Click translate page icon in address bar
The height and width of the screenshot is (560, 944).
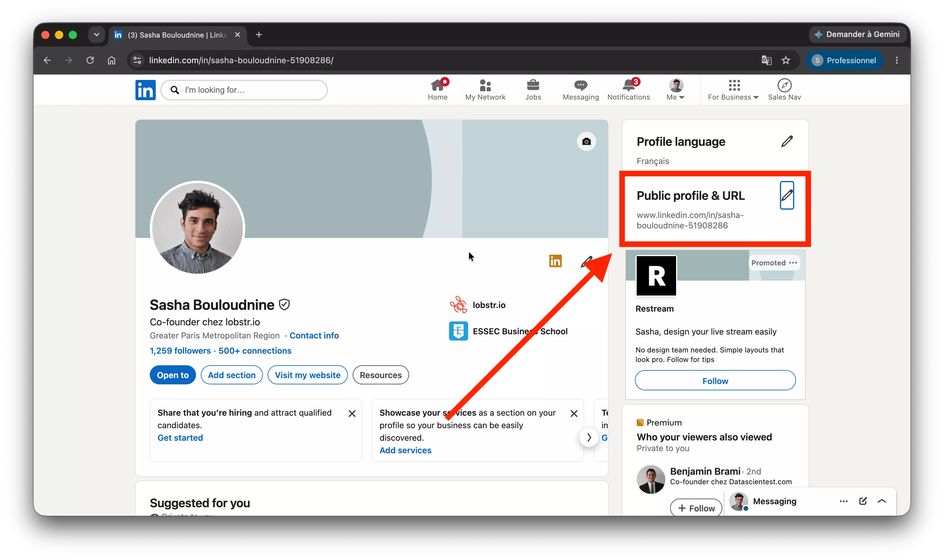(766, 60)
